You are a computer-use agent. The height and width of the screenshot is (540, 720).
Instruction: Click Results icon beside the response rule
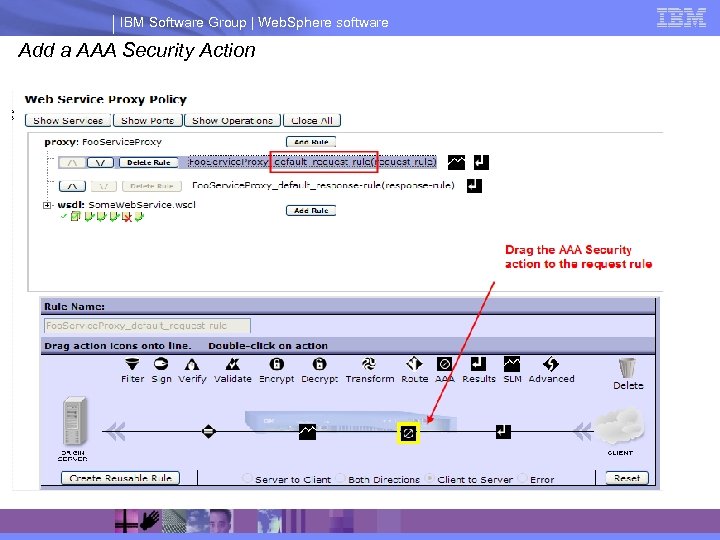[474, 186]
